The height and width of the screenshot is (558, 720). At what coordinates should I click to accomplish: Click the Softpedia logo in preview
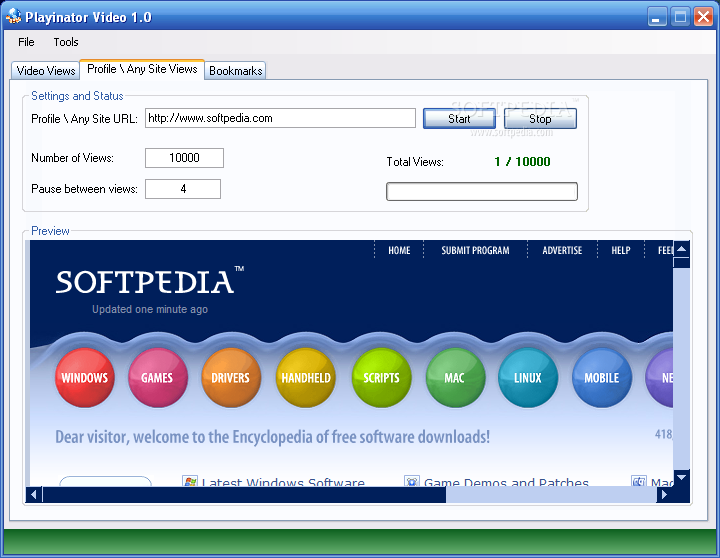(x=150, y=281)
